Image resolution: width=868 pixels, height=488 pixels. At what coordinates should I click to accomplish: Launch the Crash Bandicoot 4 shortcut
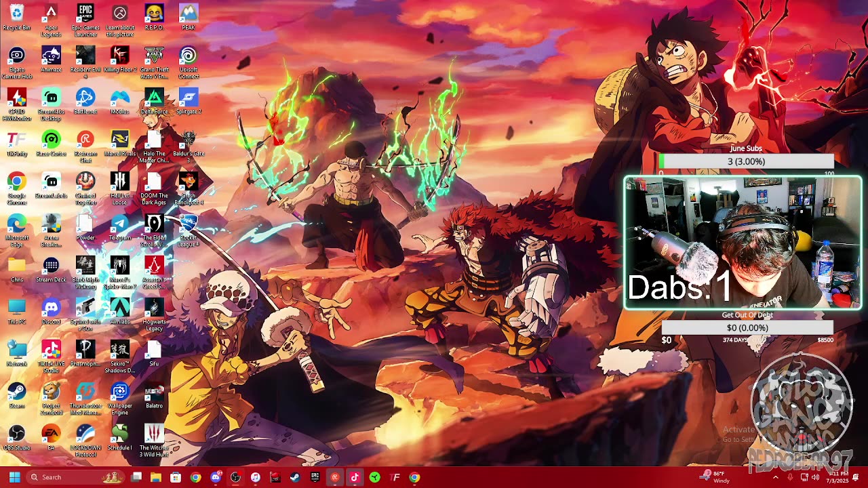pyautogui.click(x=189, y=188)
